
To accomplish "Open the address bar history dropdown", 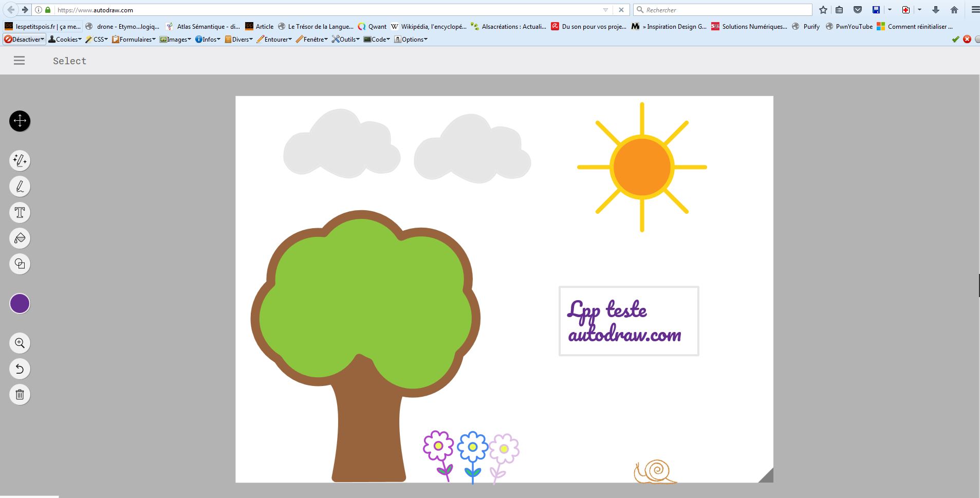I will [x=605, y=10].
